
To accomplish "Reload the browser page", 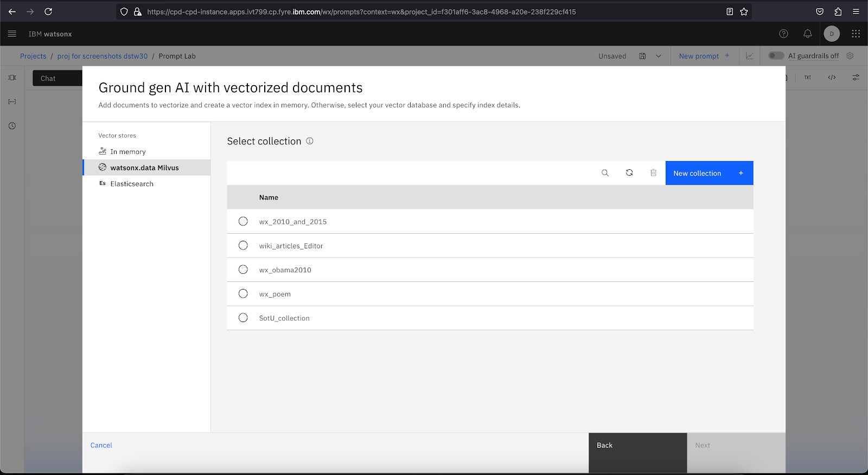I will coord(48,11).
